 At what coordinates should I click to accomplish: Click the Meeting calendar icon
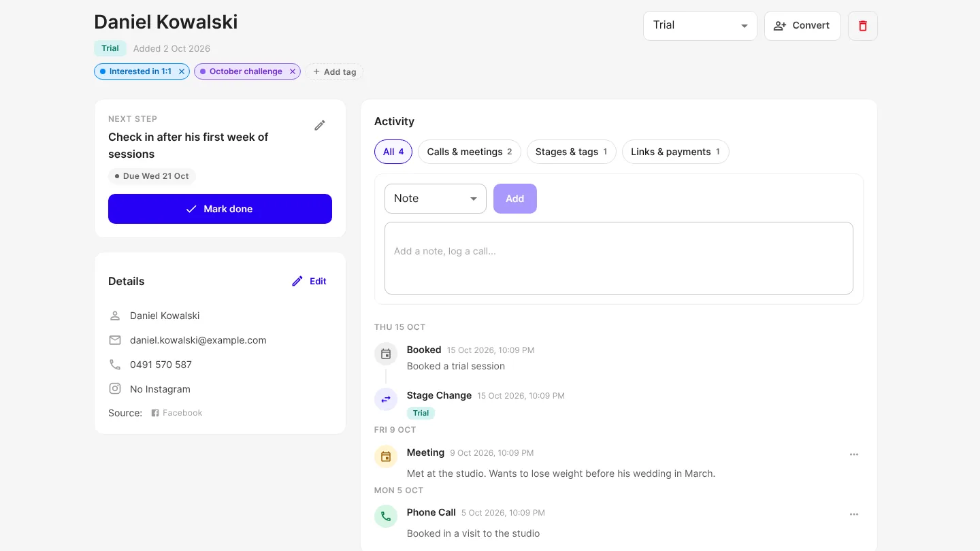pos(386,456)
